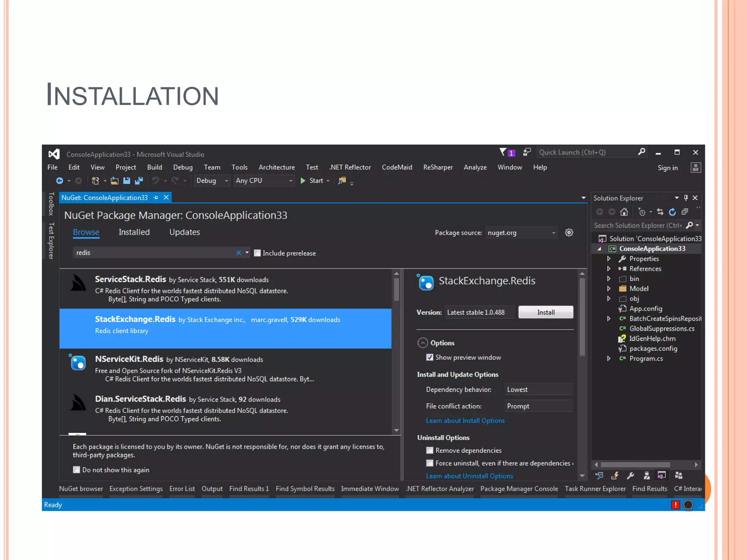Open the Package source nuget.org dropdown
The height and width of the screenshot is (560, 747).
pos(521,233)
